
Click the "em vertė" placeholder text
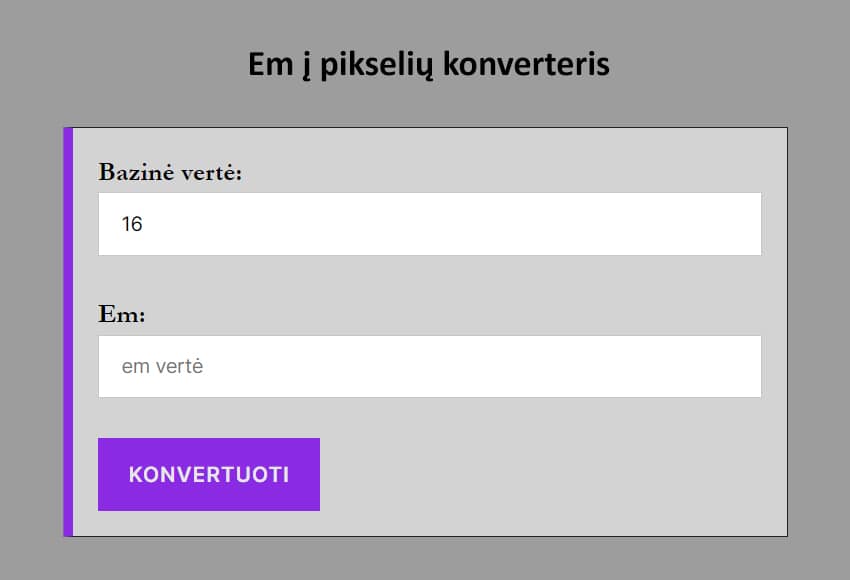point(162,367)
